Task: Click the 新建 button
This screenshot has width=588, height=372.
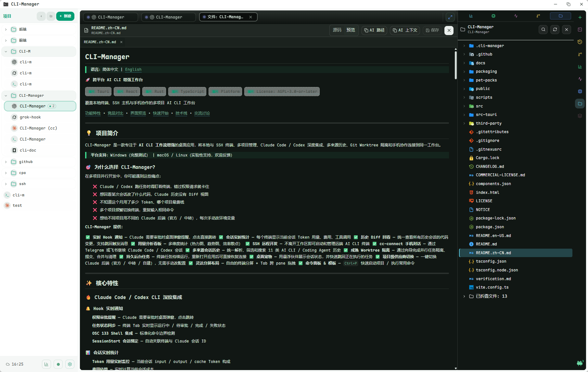Action: (x=65, y=16)
